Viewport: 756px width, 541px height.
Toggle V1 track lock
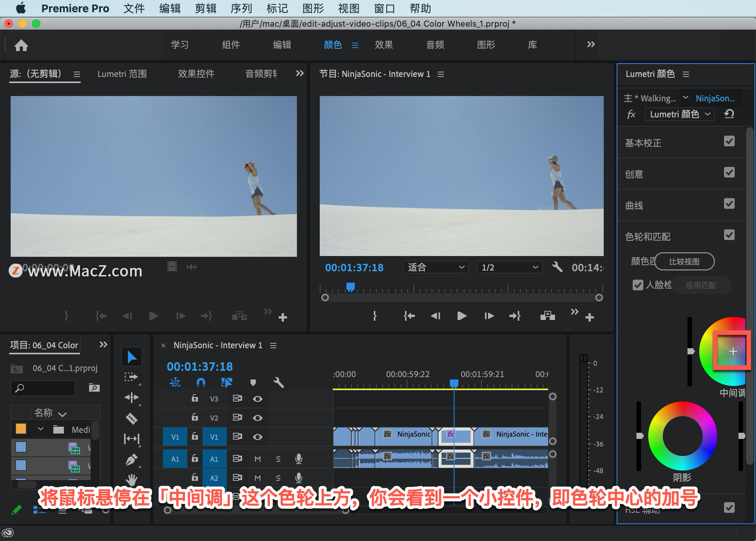point(195,436)
